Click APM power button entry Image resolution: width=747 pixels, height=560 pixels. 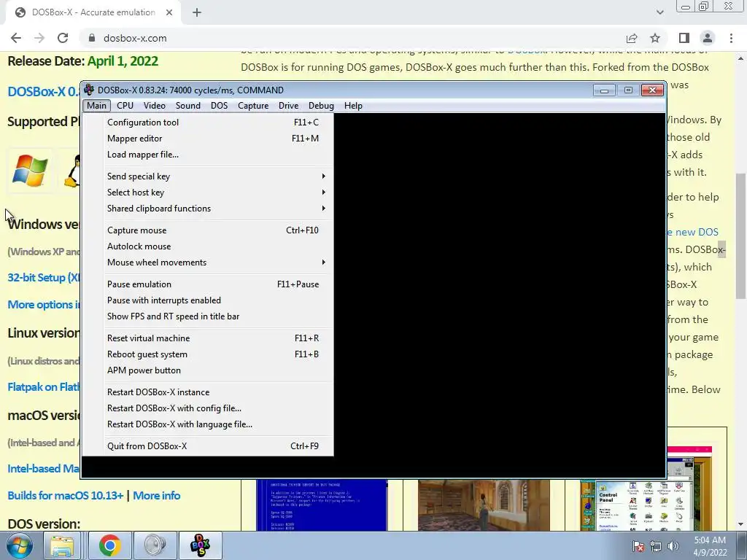click(x=208, y=370)
